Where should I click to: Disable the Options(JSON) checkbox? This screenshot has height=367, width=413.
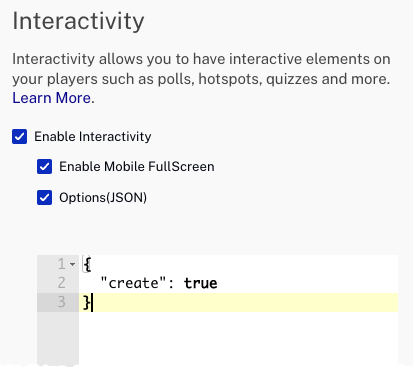coord(44,197)
